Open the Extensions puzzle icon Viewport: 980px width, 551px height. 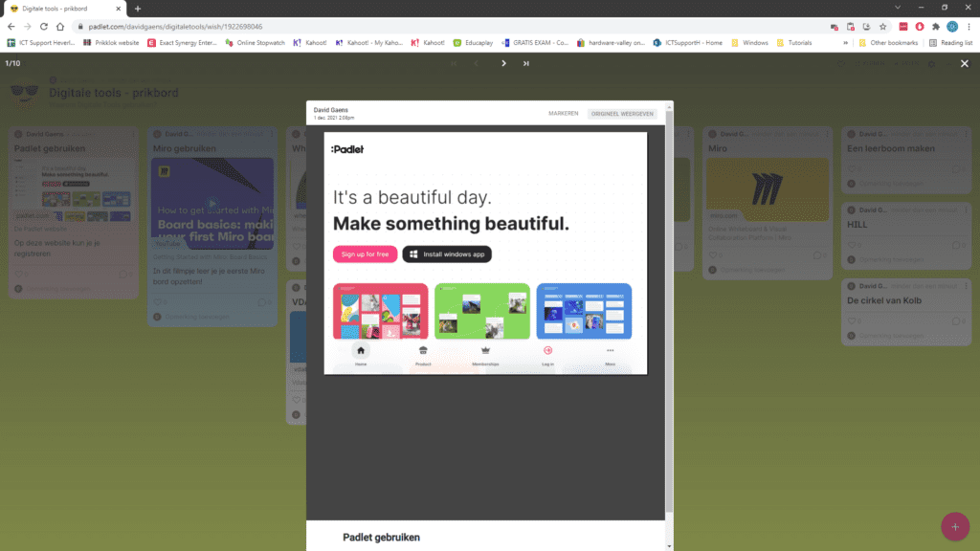pos(936,27)
